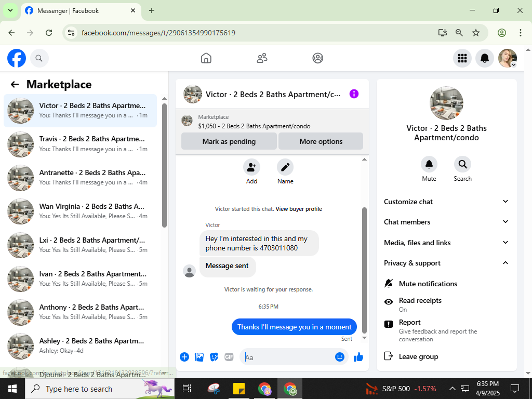
Task: Open the Facebook menu grid icon
Action: tap(462, 58)
